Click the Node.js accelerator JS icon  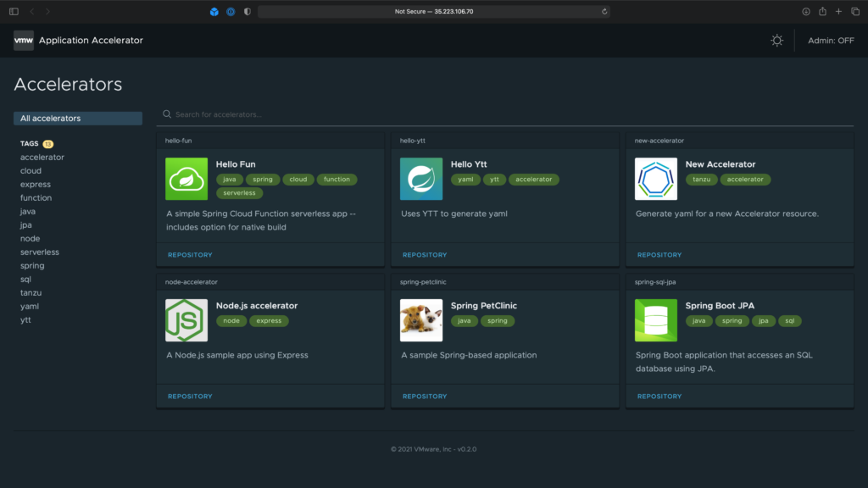186,320
